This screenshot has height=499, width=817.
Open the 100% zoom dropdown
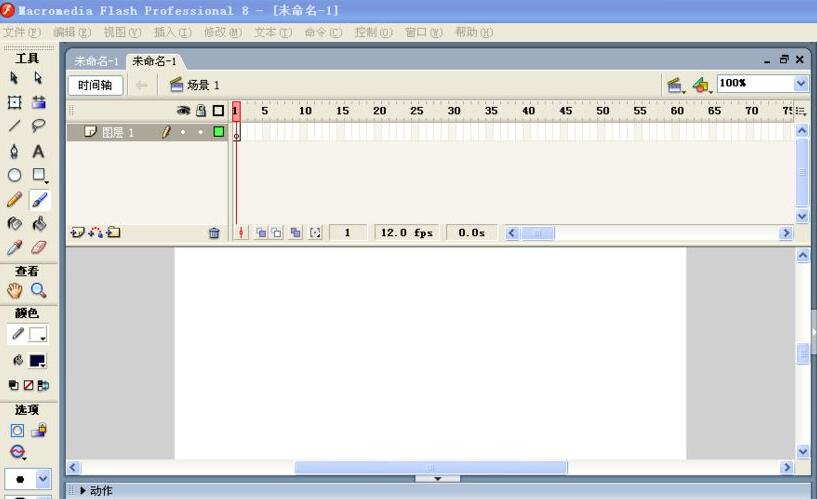pos(801,83)
